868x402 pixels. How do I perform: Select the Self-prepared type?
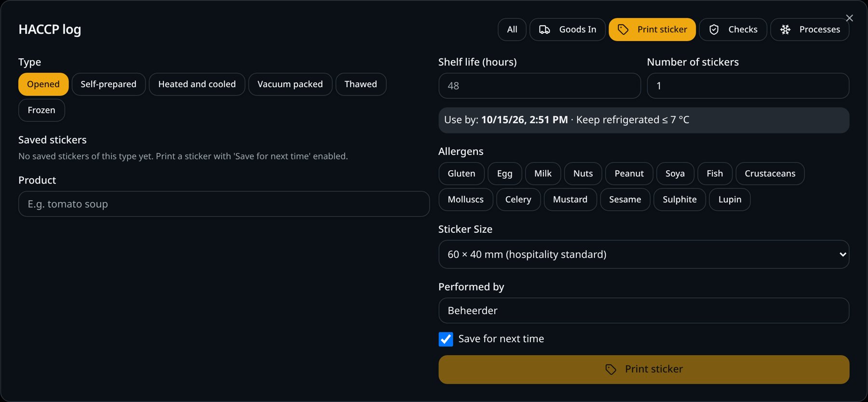pyautogui.click(x=108, y=84)
